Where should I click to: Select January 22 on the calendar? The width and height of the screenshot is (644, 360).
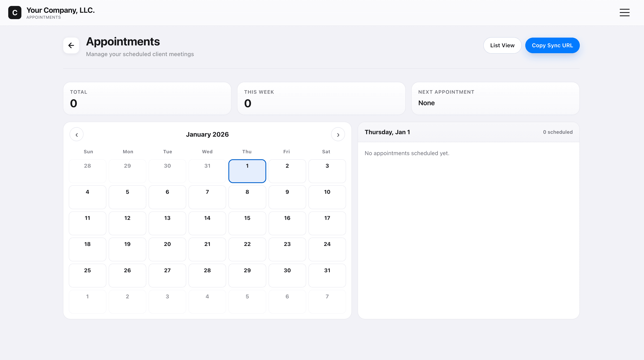click(247, 249)
